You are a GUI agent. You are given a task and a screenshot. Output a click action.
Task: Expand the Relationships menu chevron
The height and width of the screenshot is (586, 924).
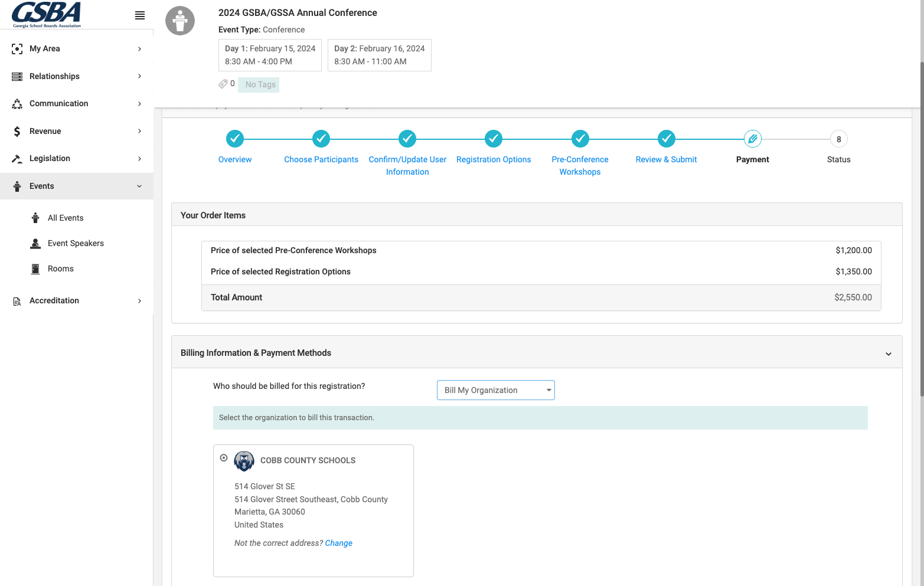click(139, 76)
